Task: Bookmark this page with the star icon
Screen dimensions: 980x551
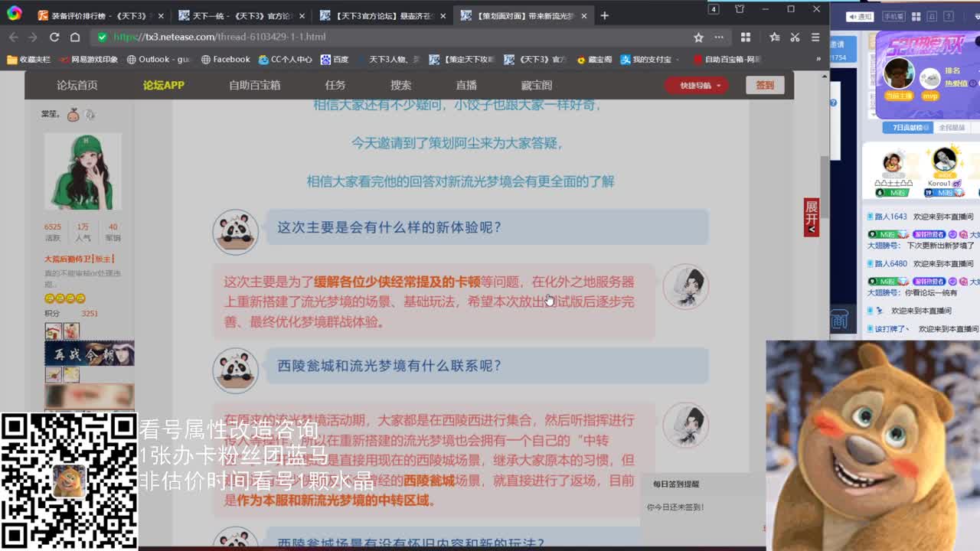Action: [x=698, y=37]
